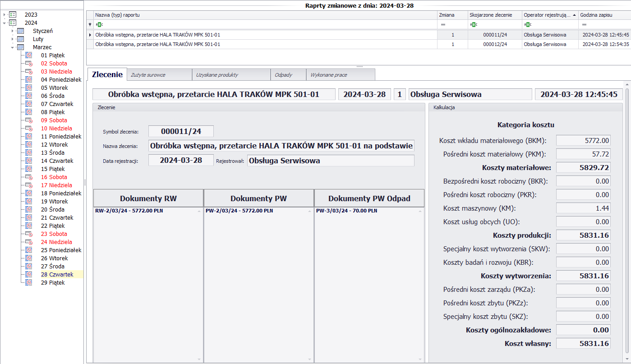This screenshot has width=631, height=364.
Task: Click the PW-3/03/24 waste document entry
Action: tap(346, 211)
